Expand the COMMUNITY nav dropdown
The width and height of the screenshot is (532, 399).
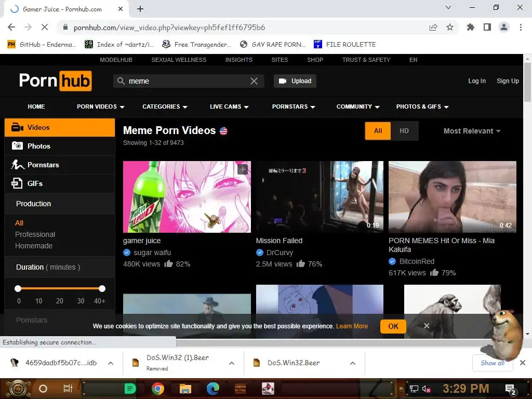[x=358, y=107]
